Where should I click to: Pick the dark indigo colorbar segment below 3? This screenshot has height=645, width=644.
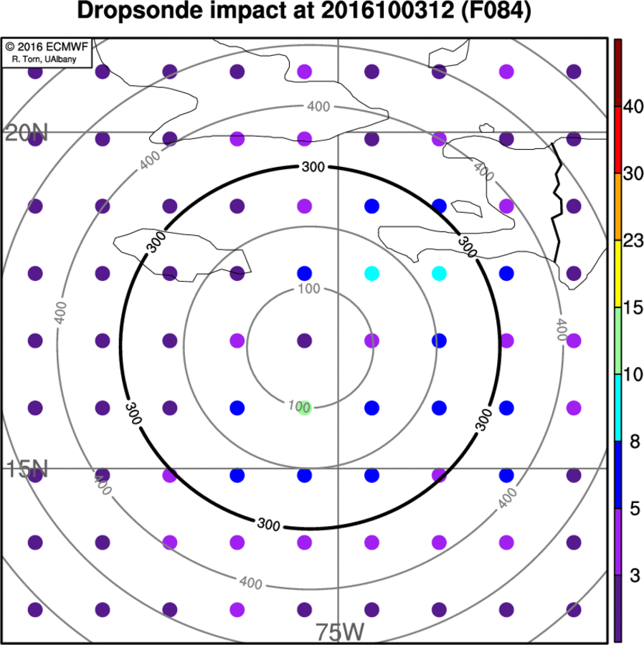[617, 608]
